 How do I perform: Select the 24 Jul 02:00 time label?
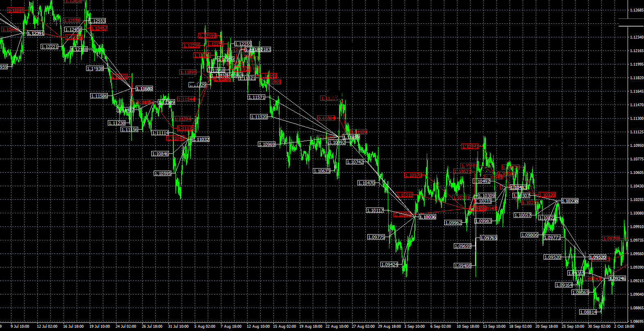point(126,326)
